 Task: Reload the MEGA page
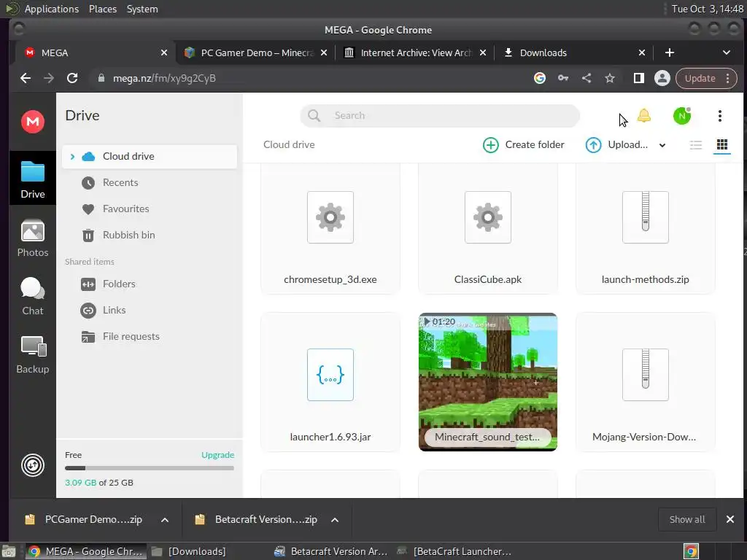(72, 78)
